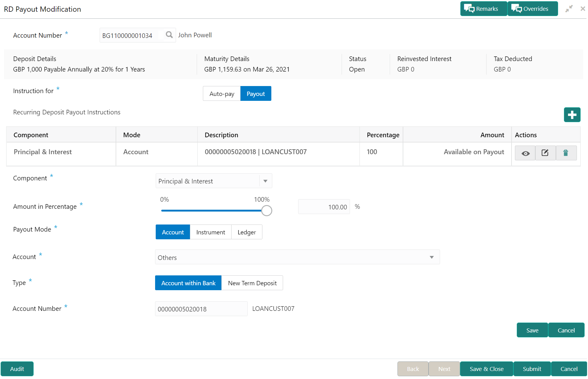Add a new payout instruction with plus icon
588x379 pixels.
(x=572, y=115)
